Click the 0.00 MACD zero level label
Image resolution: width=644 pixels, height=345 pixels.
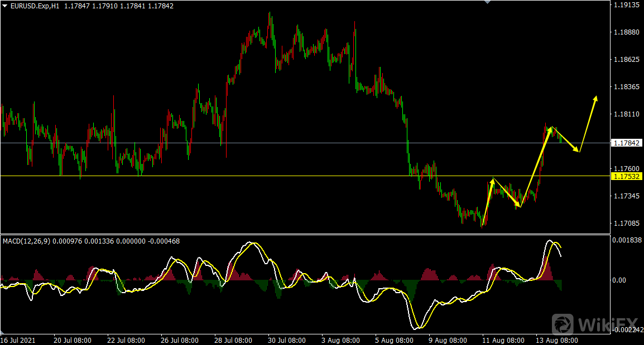pyautogui.click(x=619, y=280)
